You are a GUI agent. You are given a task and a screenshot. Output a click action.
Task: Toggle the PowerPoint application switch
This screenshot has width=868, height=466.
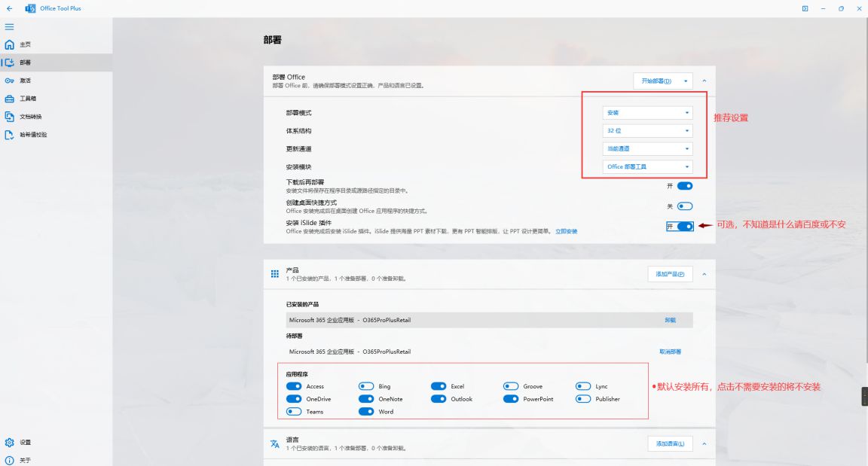(x=511, y=398)
